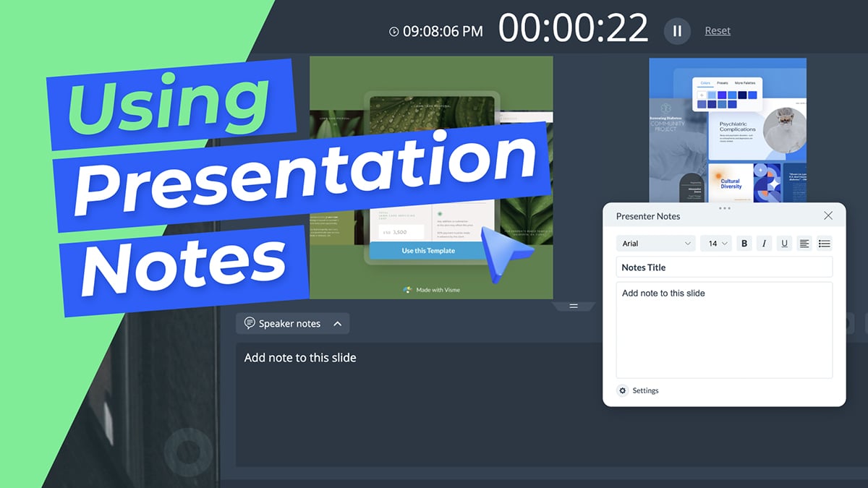Switch to the Colors tab

[705, 83]
